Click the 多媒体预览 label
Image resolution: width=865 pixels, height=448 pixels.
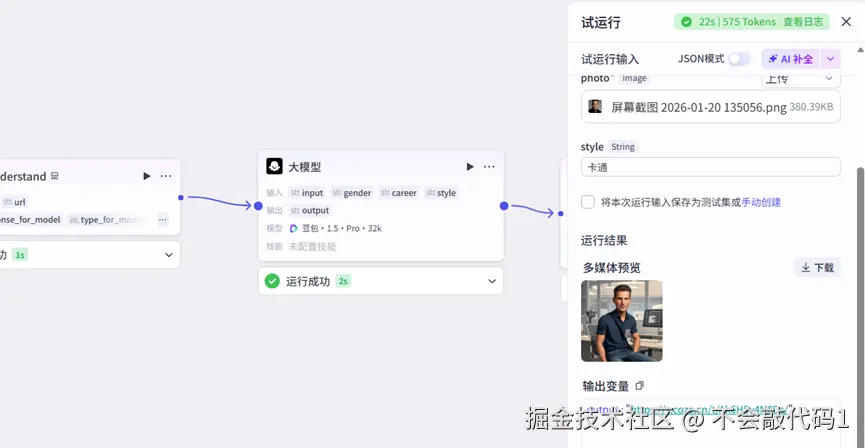611,268
